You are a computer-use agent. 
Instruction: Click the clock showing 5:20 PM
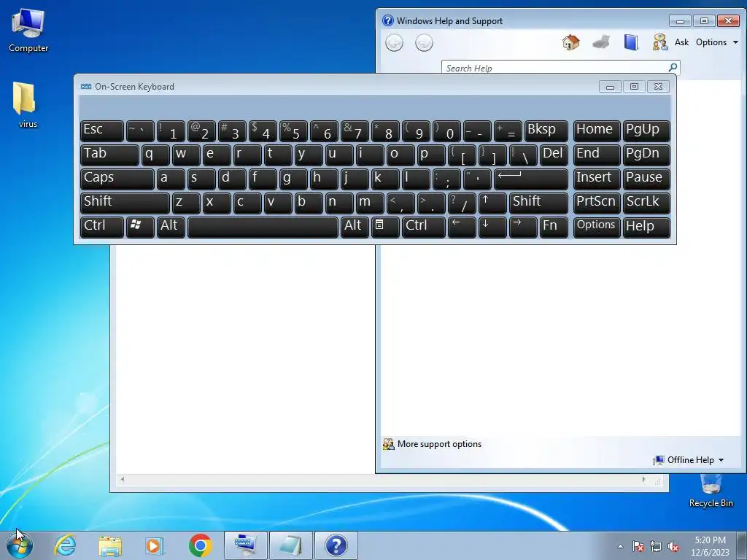point(710,545)
